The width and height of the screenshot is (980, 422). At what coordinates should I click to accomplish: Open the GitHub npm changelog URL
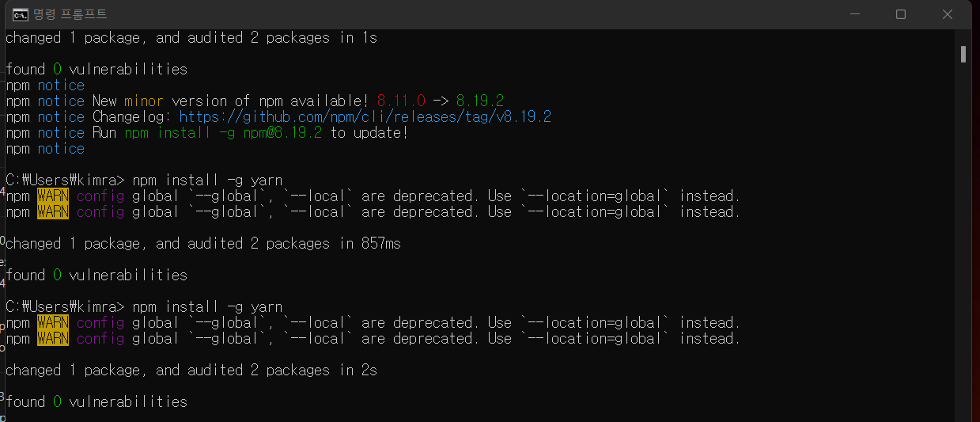tap(365, 117)
